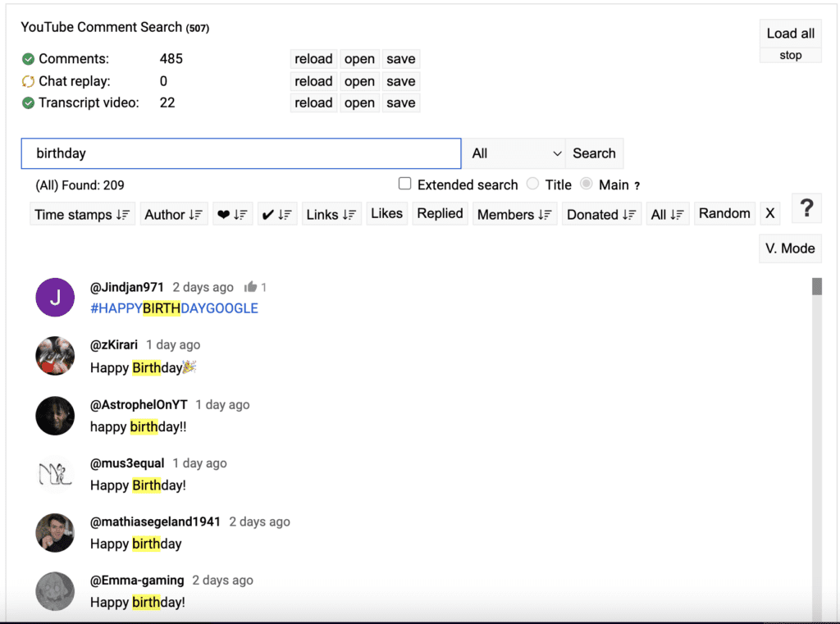
Task: Click the small ? beside Main option
Action: [x=637, y=186]
